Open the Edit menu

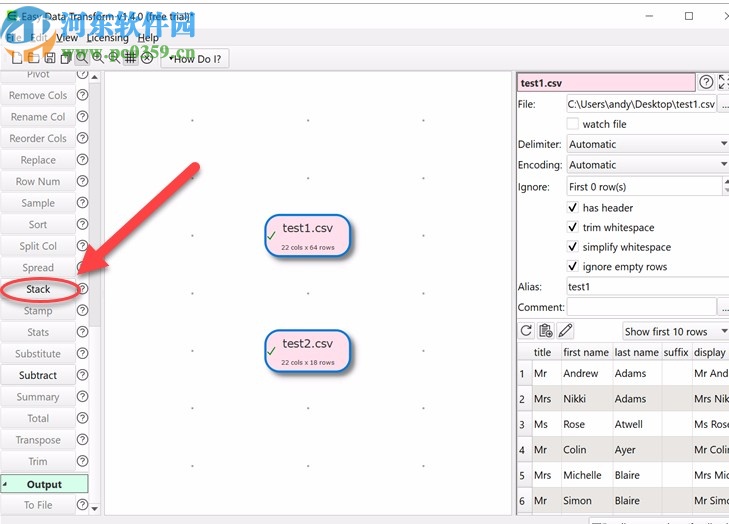tap(39, 38)
